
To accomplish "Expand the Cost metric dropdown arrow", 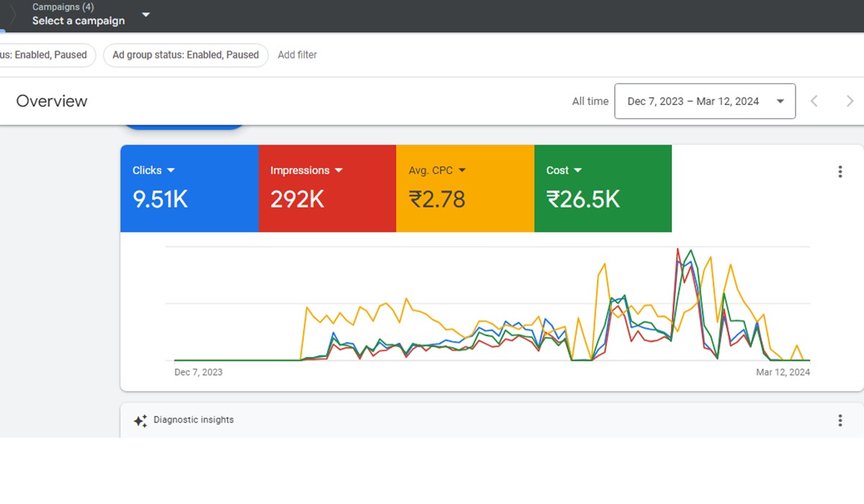I will point(578,171).
